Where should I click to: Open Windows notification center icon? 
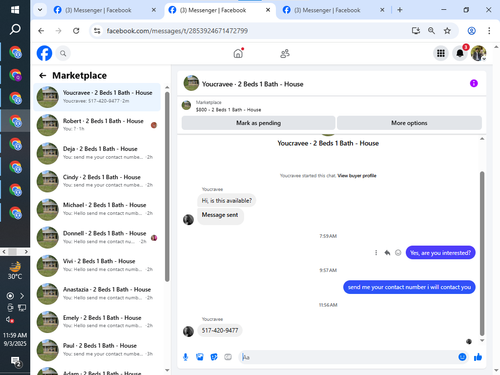15,362
